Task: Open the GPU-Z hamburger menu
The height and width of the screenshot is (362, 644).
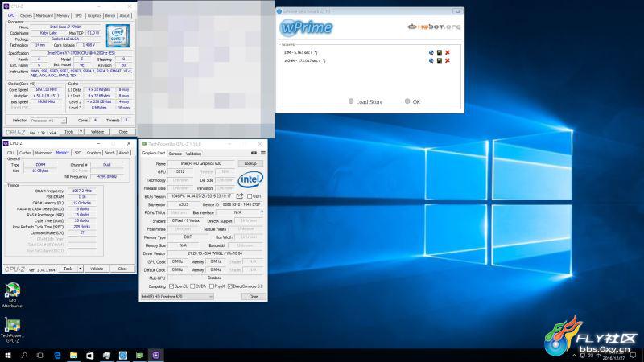Action: [263, 153]
